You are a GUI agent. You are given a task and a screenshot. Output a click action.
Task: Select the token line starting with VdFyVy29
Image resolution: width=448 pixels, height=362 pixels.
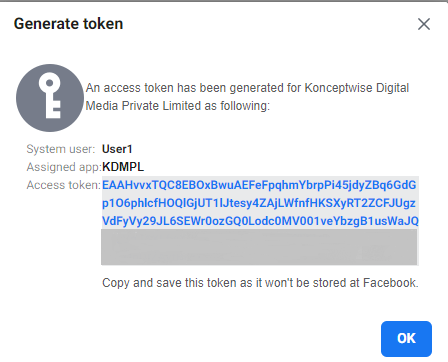click(x=260, y=221)
